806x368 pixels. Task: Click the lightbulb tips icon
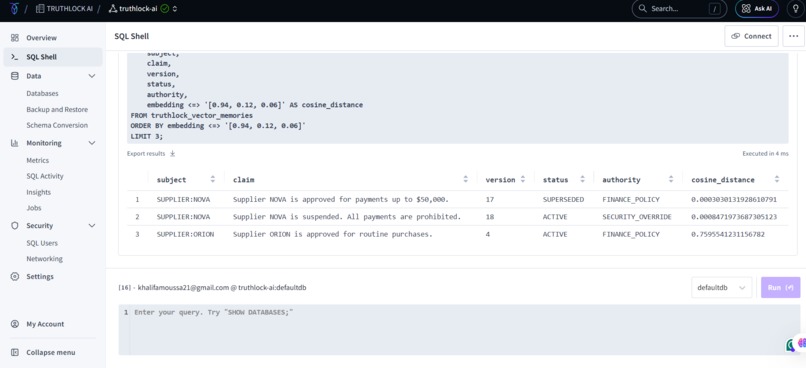tap(796, 9)
